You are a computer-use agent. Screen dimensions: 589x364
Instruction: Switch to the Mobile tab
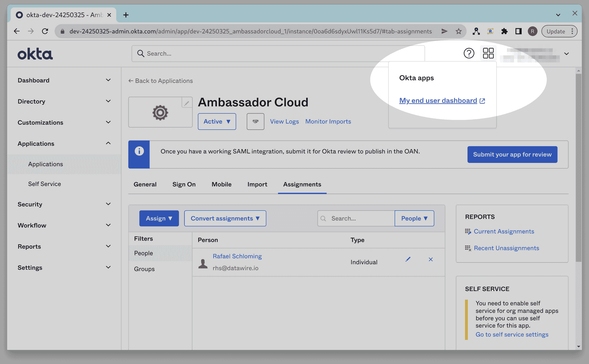222,184
